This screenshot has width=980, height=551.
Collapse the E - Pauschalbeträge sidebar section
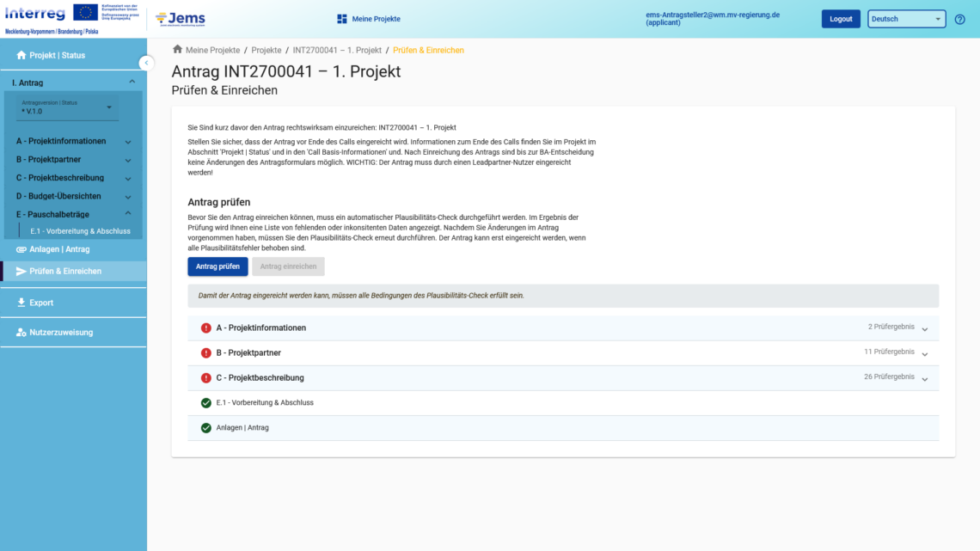128,214
